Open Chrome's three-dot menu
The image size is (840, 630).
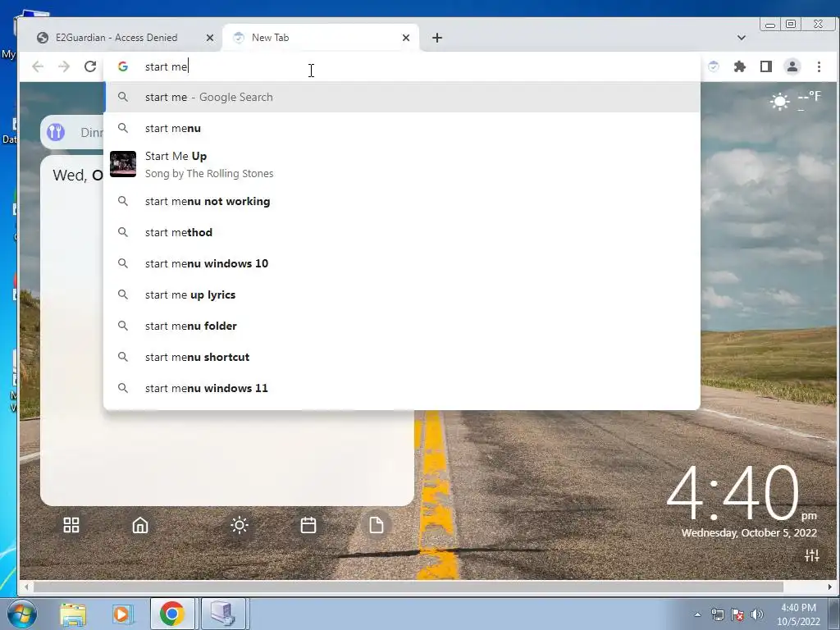click(819, 66)
